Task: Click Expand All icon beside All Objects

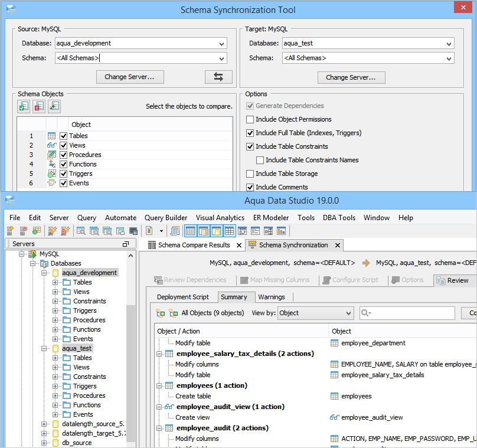Action: pyautogui.click(x=161, y=313)
